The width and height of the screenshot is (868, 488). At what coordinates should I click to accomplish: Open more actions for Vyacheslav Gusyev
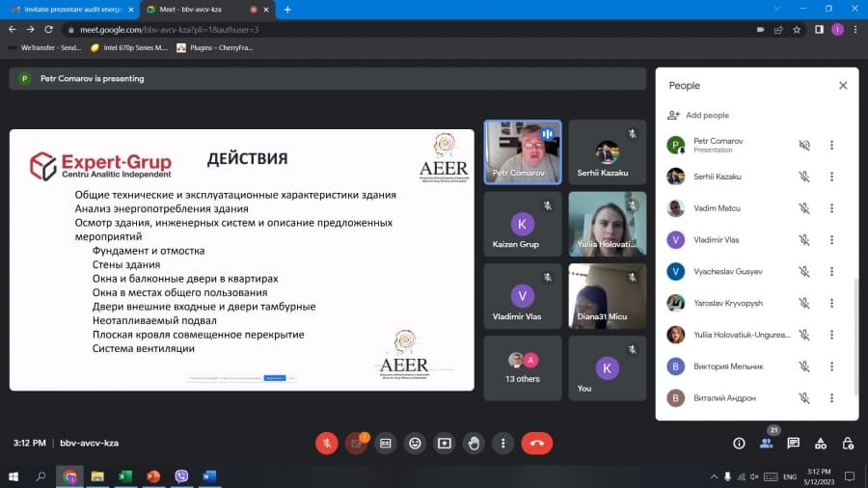coord(831,271)
